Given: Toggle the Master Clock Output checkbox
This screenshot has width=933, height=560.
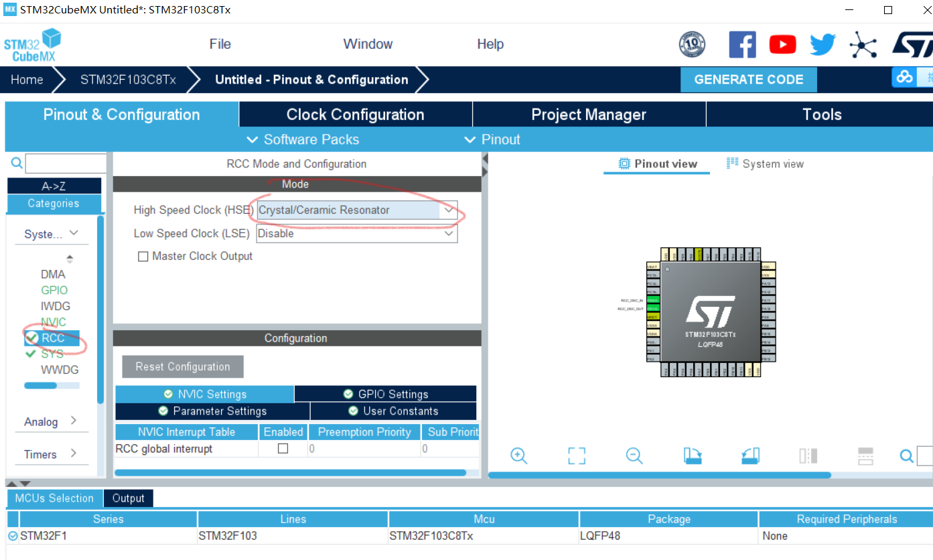Looking at the screenshot, I should (143, 256).
